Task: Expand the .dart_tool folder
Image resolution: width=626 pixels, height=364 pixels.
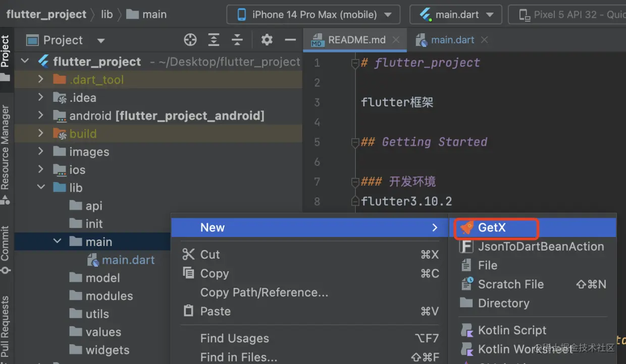Action: pyautogui.click(x=41, y=80)
